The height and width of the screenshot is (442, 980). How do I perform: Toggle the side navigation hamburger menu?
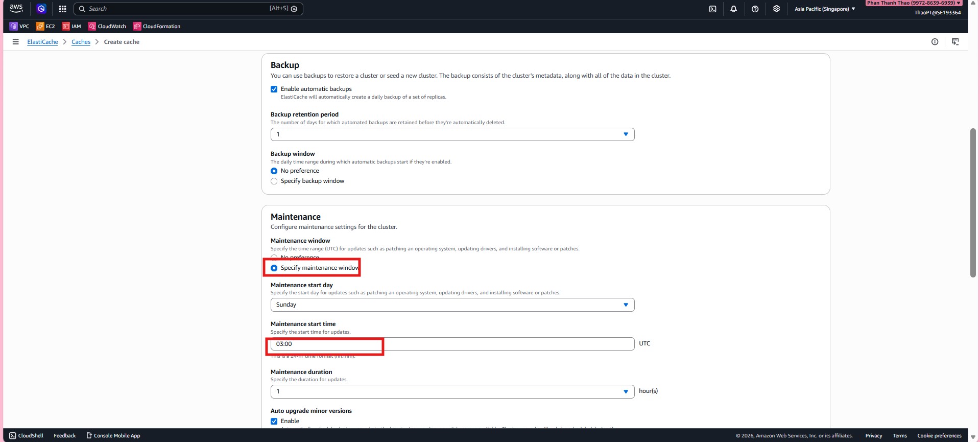tap(16, 42)
